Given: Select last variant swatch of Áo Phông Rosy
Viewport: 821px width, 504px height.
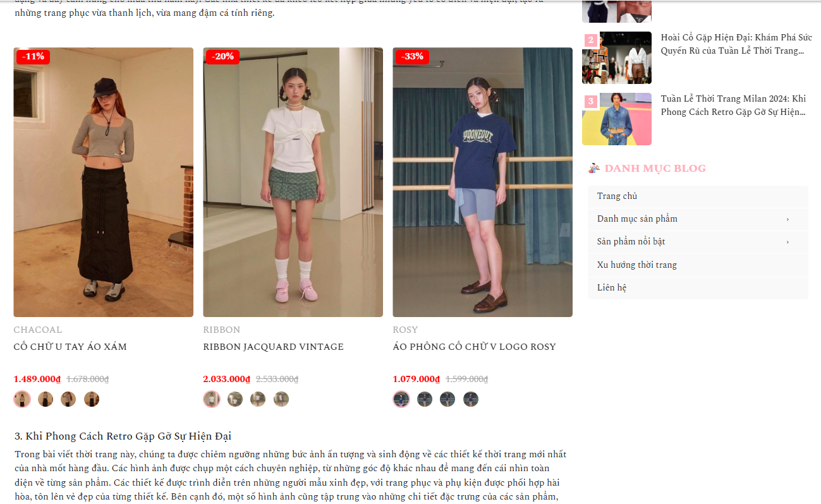Looking at the screenshot, I should pos(471,399).
